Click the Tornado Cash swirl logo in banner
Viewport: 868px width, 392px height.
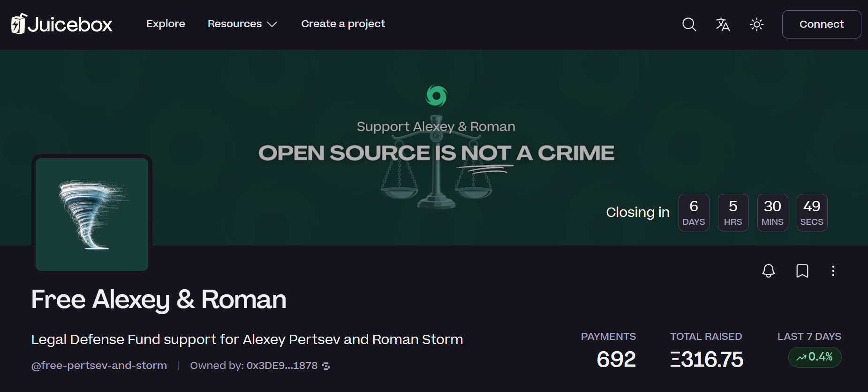click(436, 96)
